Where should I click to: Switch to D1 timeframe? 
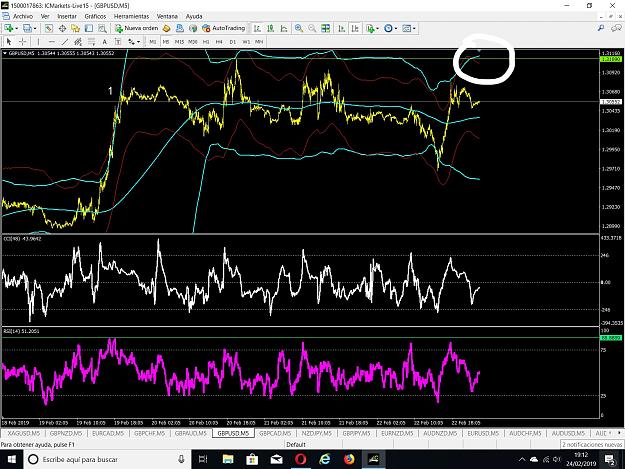point(232,41)
